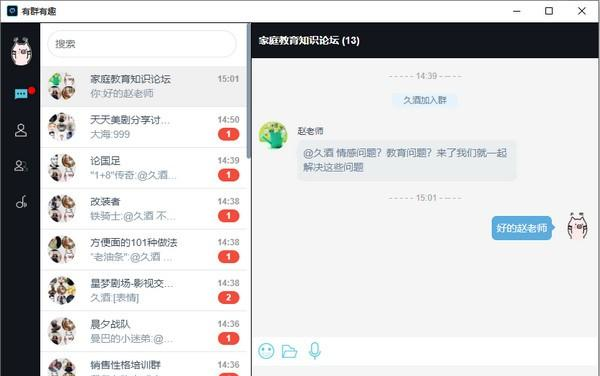Close the 有群有趣 window

[582, 11]
